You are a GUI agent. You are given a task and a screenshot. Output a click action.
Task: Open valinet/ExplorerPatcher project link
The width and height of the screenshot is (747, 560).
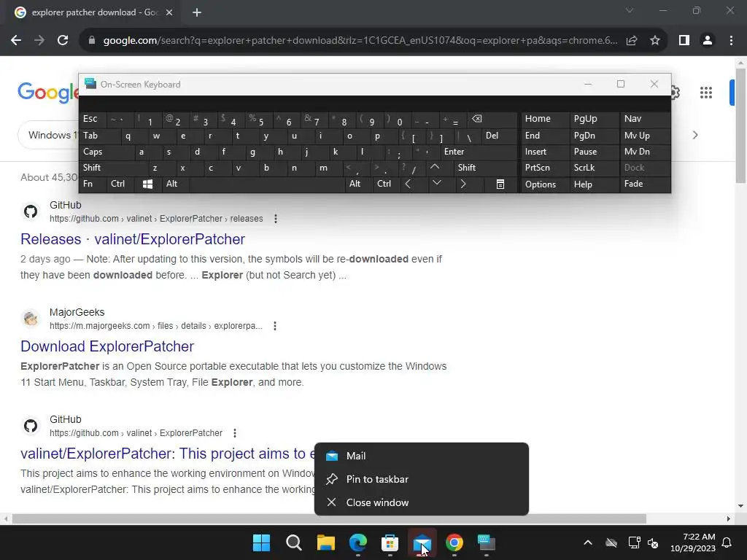coord(167,454)
